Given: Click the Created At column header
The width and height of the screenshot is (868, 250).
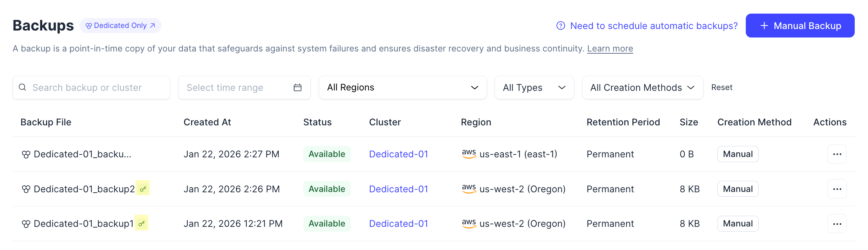Looking at the screenshot, I should (x=207, y=122).
